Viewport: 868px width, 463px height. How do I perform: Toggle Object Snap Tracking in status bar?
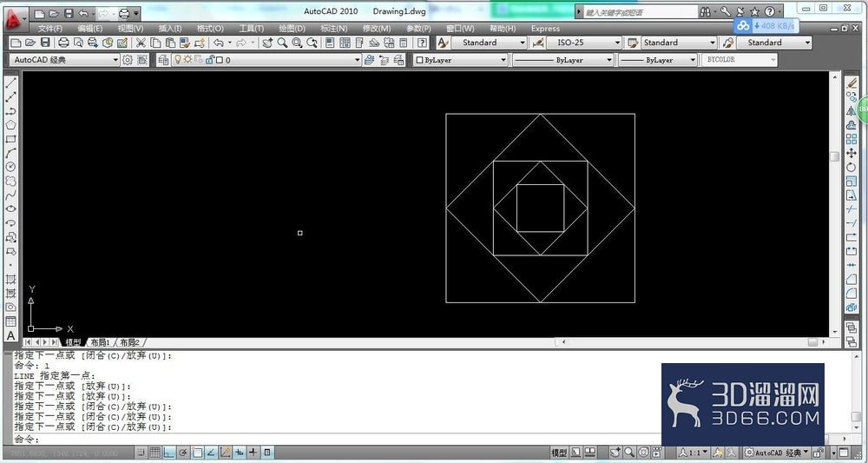coord(212,453)
